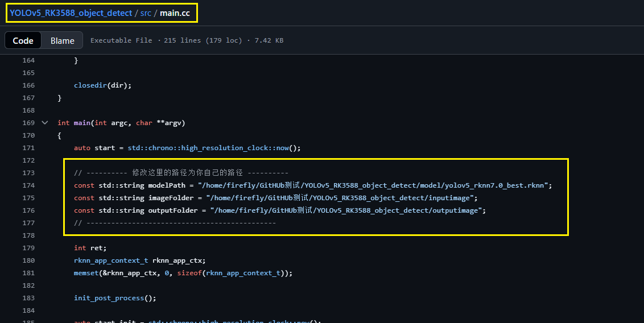Click rknn_app_context_t type on line 180

click(x=111, y=260)
